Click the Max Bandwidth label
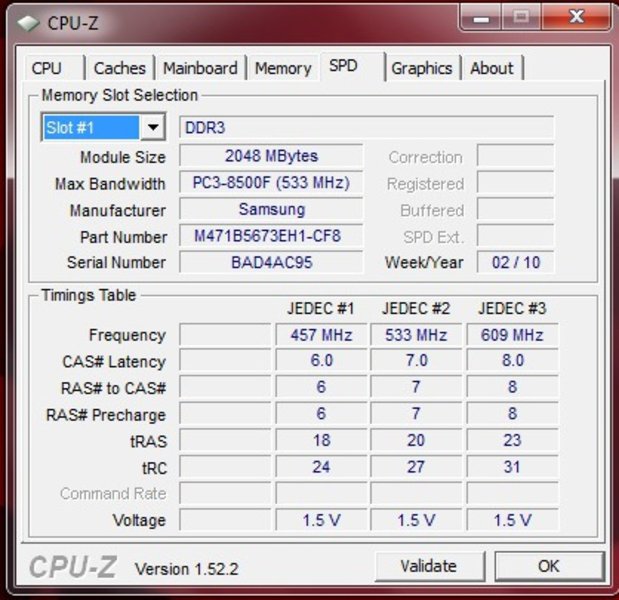Image resolution: width=619 pixels, height=600 pixels. (x=110, y=184)
